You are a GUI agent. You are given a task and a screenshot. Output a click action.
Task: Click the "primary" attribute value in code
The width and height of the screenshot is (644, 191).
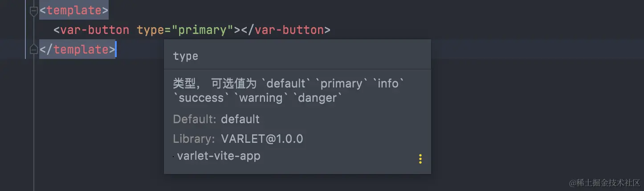click(206, 30)
